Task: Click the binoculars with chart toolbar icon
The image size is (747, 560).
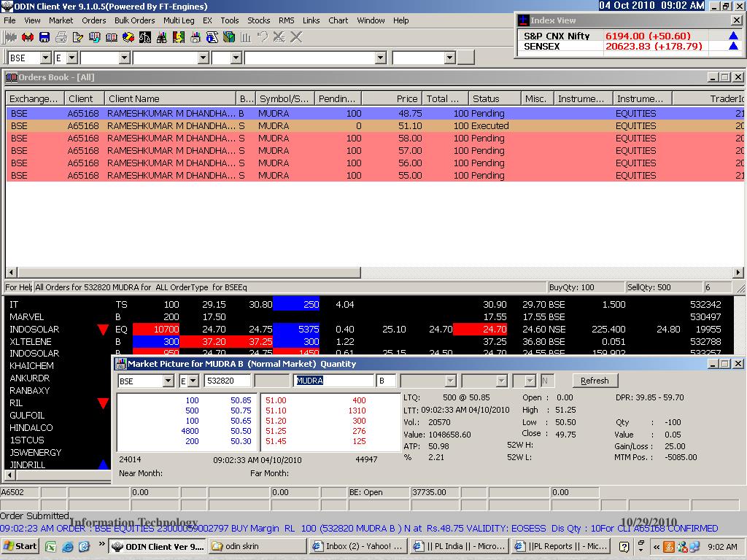Action: [x=161, y=37]
